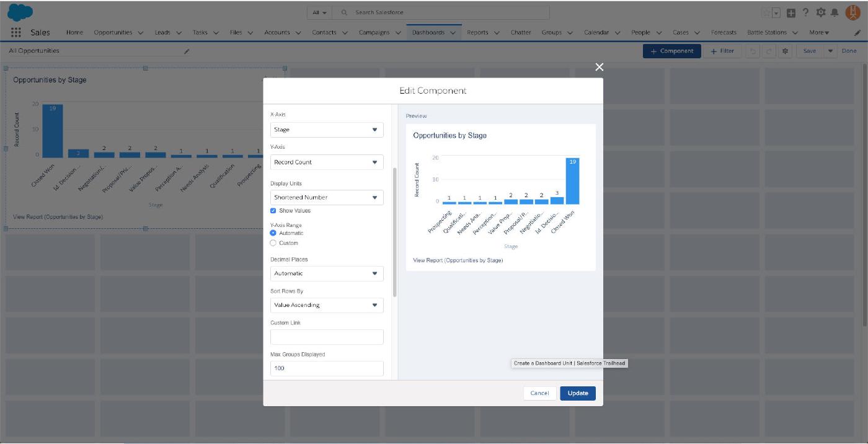Expand the Display Units dropdown
Image resolution: width=868 pixels, height=444 pixels.
click(x=327, y=197)
